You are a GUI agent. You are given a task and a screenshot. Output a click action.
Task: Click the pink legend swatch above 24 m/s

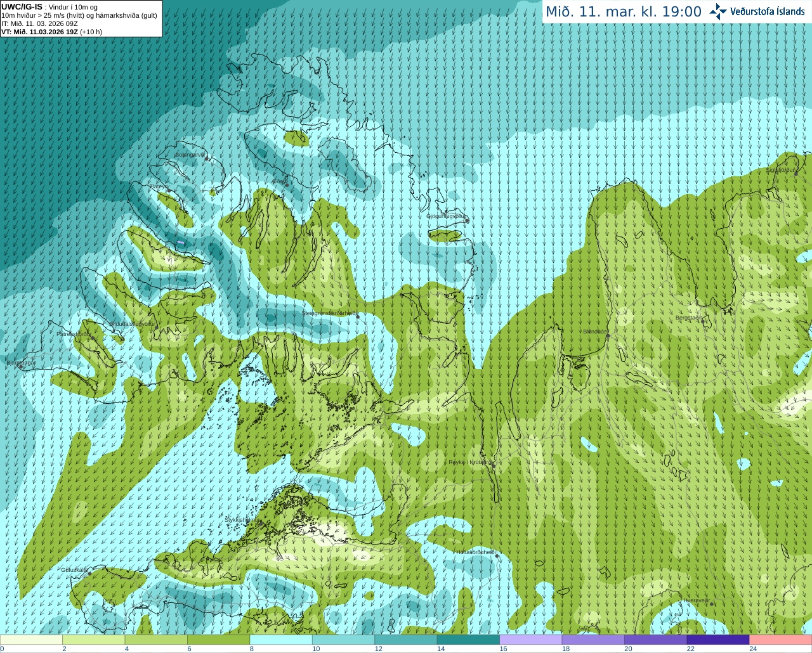[781, 640]
